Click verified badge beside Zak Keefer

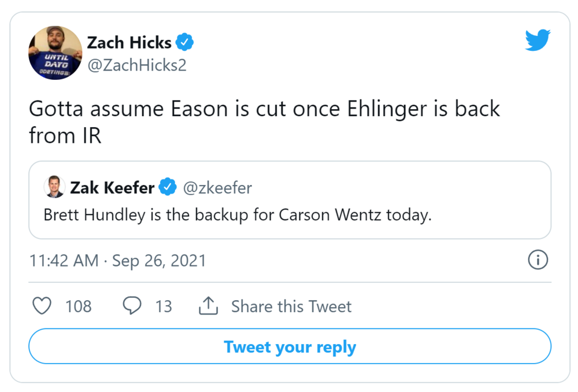tap(168, 187)
